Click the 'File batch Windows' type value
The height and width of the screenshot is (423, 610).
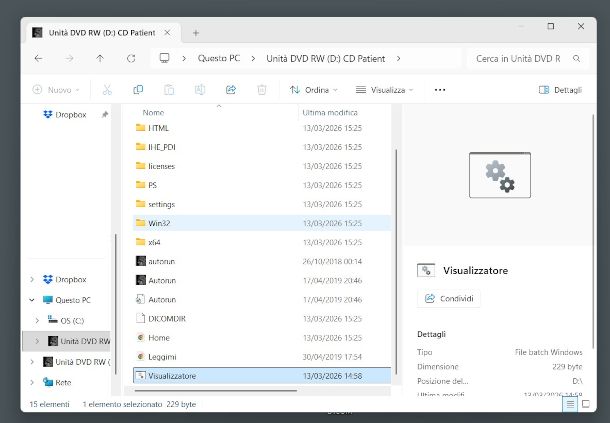[x=549, y=352]
